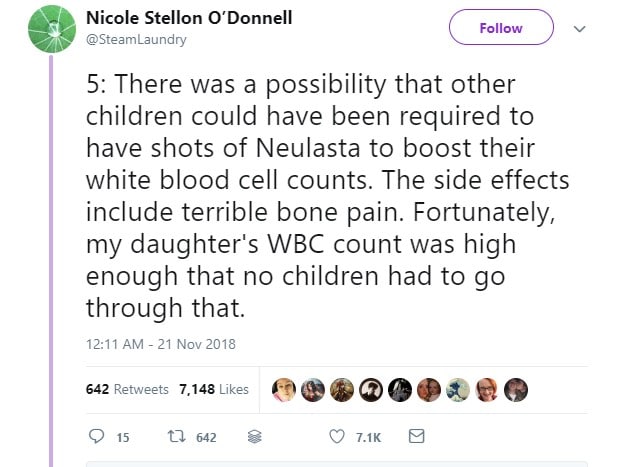Expand the tweet options chevron

point(579,29)
